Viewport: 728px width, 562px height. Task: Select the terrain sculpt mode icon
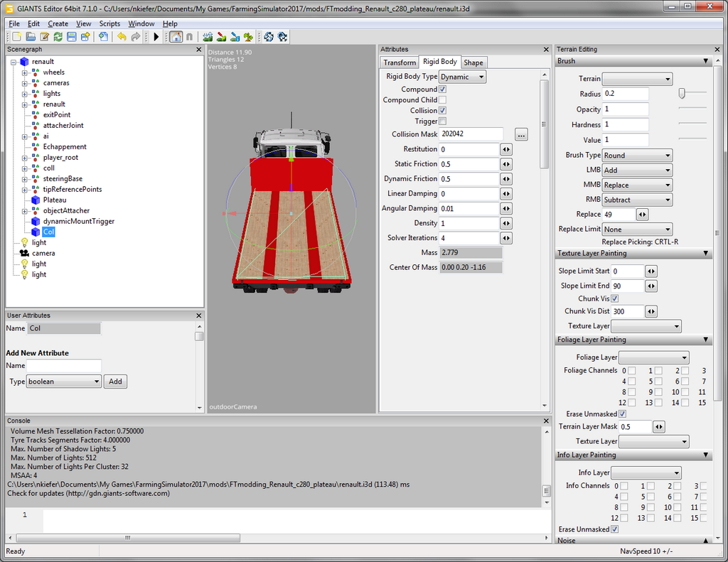pyautogui.click(x=208, y=37)
